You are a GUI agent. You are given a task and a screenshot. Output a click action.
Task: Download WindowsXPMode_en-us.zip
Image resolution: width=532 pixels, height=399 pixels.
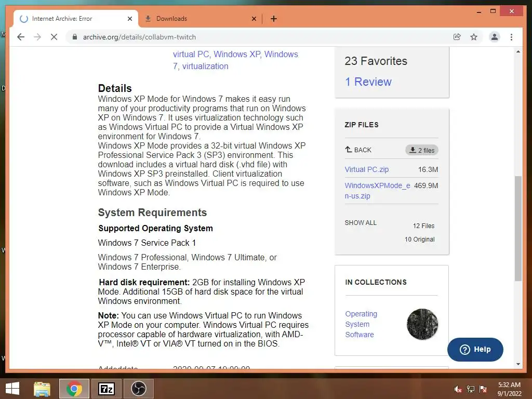coord(377,191)
